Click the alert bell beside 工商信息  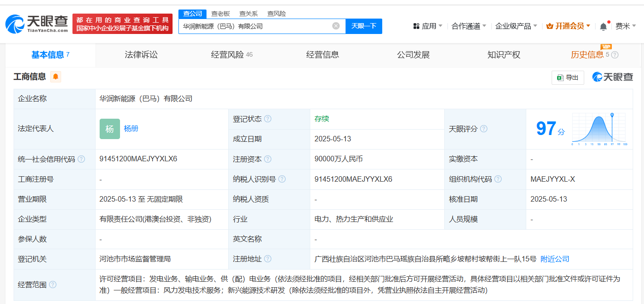[x=55, y=77]
